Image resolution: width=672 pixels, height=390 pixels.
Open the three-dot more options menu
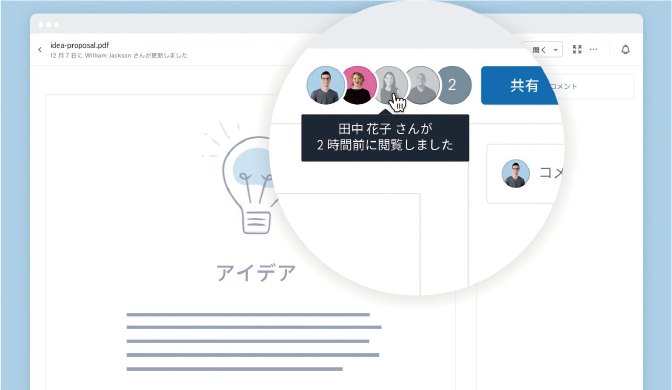[x=594, y=49]
